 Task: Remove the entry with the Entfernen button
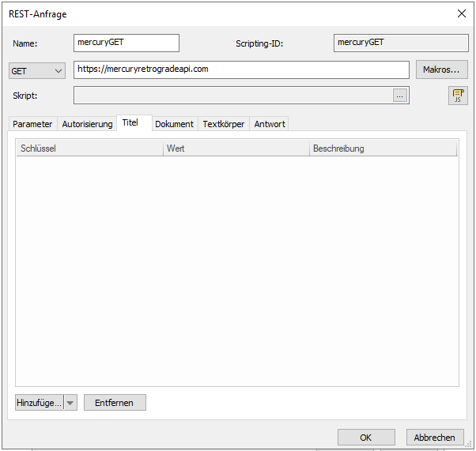click(115, 403)
